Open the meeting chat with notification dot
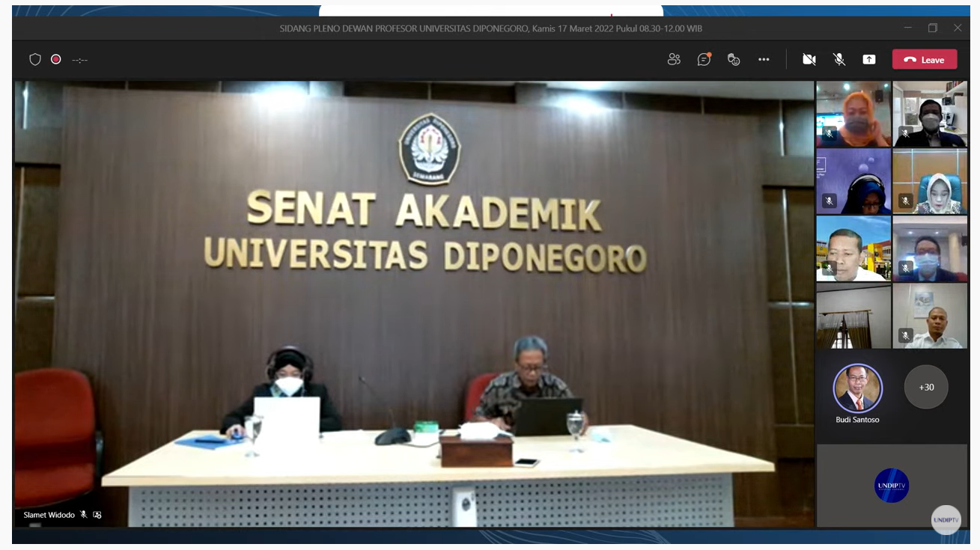 point(704,60)
